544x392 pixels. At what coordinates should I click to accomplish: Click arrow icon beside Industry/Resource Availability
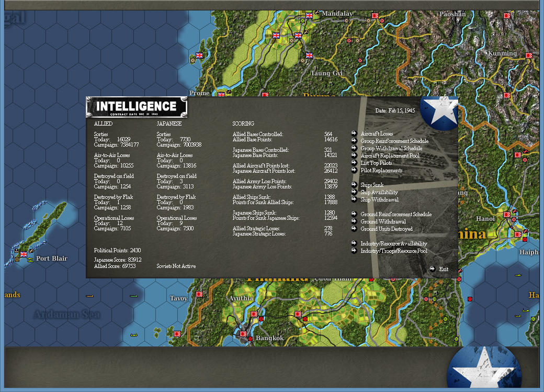pos(354,243)
